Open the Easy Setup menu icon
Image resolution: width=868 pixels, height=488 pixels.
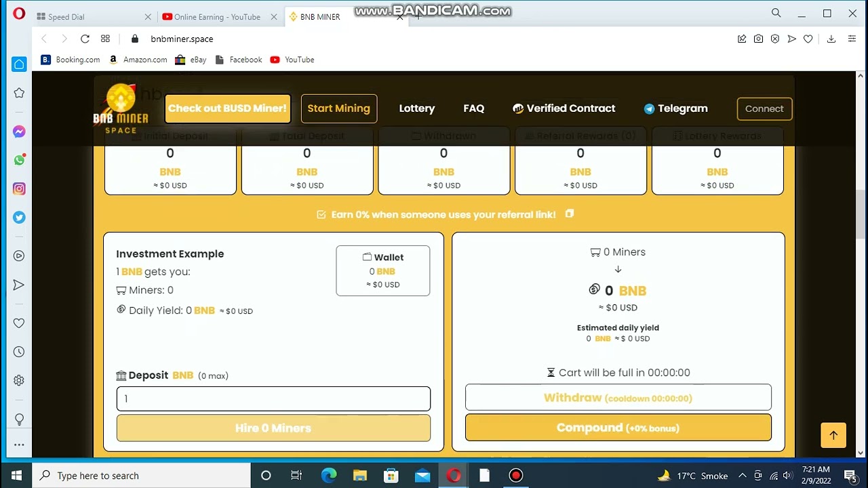852,39
